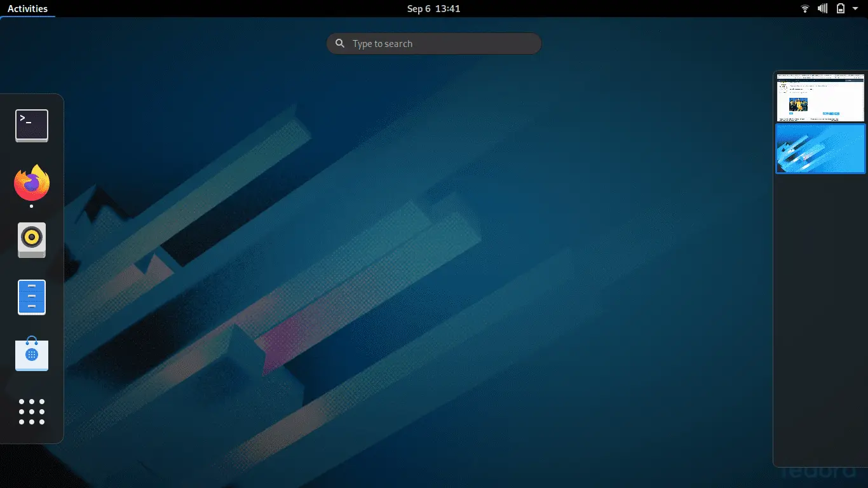Viewport: 868px width, 488px height.
Task: Click the search magnifier icon
Action: (x=340, y=43)
